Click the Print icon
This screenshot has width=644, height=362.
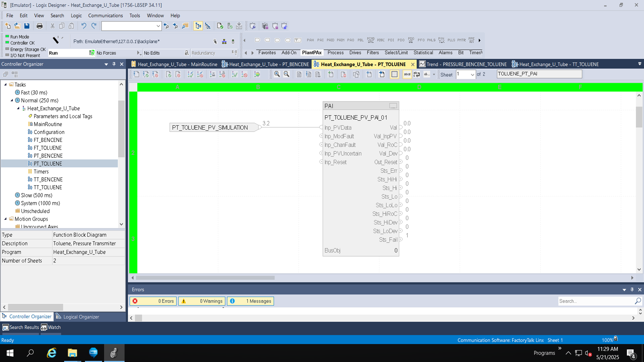pos(39,26)
